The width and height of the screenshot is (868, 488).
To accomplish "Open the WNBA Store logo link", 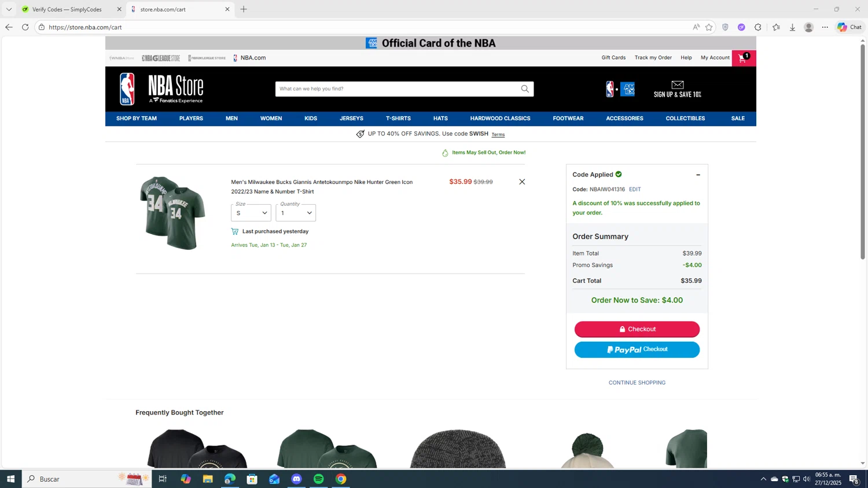I will tap(122, 58).
